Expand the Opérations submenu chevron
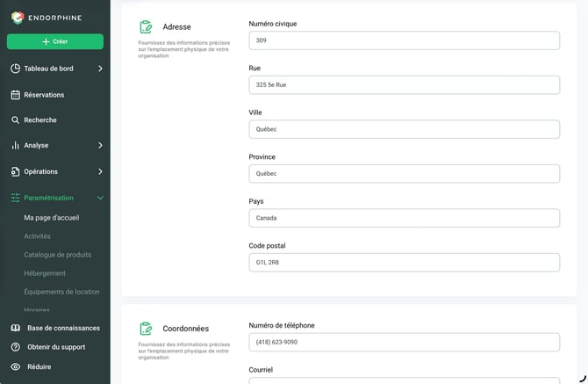Screen dimensions: 588x384 click(x=100, y=171)
